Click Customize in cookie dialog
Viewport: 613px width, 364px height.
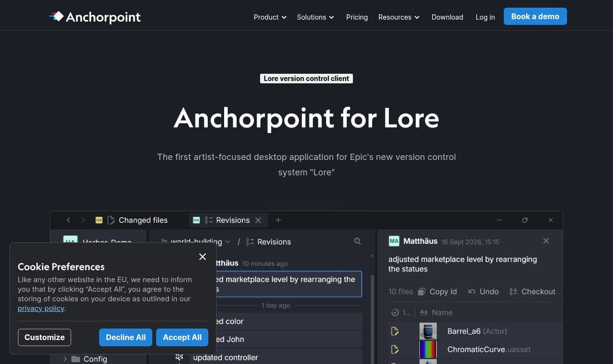pos(45,337)
